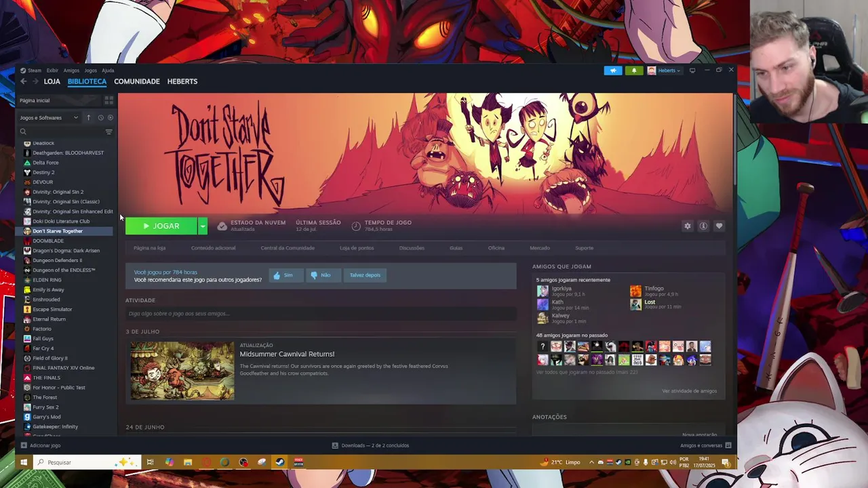Image resolution: width=868 pixels, height=488 pixels.
Task: Click the cloud status icon
Action: coord(222,226)
